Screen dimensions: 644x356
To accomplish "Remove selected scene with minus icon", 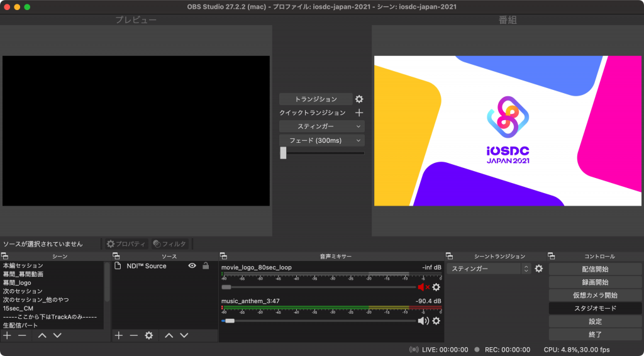I will (x=22, y=335).
